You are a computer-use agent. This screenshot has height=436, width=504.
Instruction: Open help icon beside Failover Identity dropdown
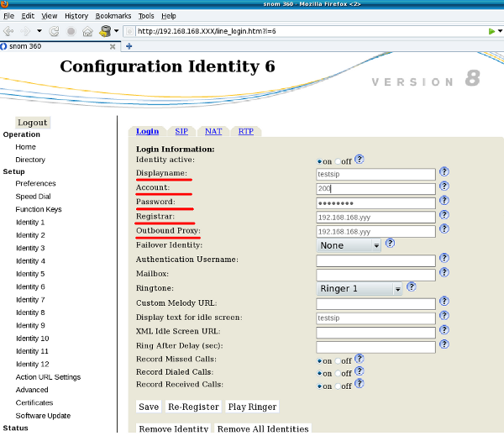(x=390, y=243)
